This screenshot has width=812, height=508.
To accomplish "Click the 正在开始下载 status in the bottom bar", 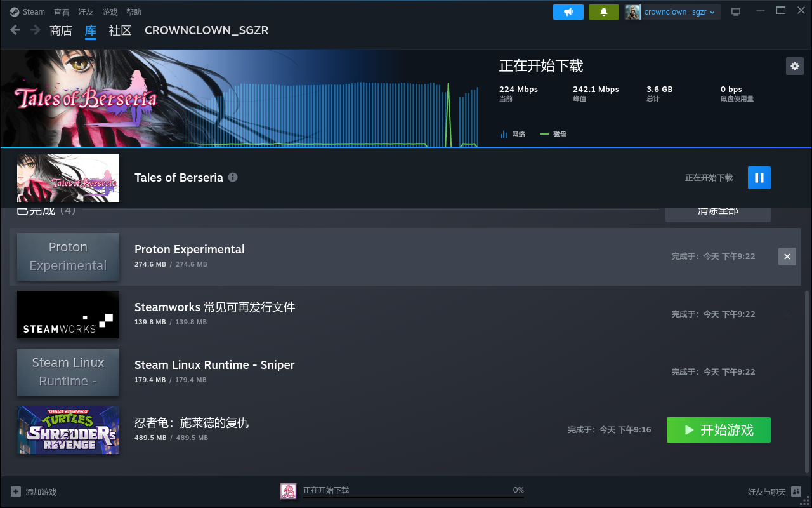I will point(326,490).
